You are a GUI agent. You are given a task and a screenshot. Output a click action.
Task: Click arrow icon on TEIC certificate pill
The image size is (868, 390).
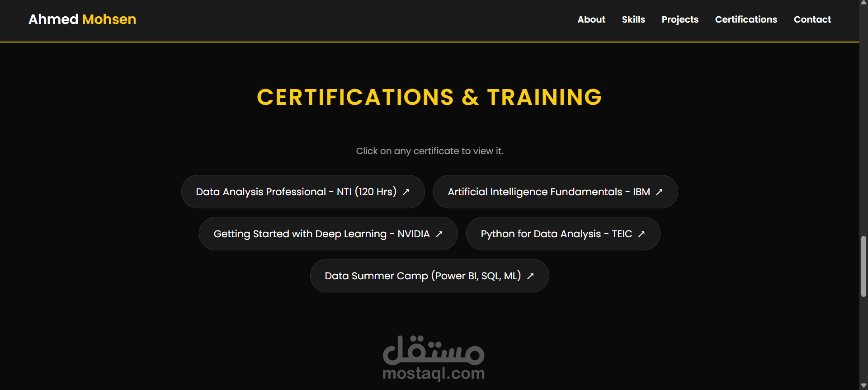(642, 234)
